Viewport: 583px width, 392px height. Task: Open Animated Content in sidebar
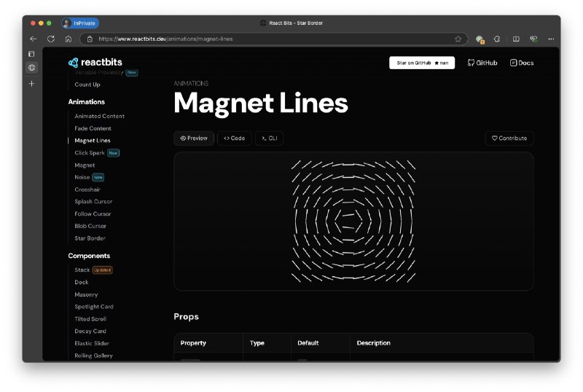pos(100,116)
